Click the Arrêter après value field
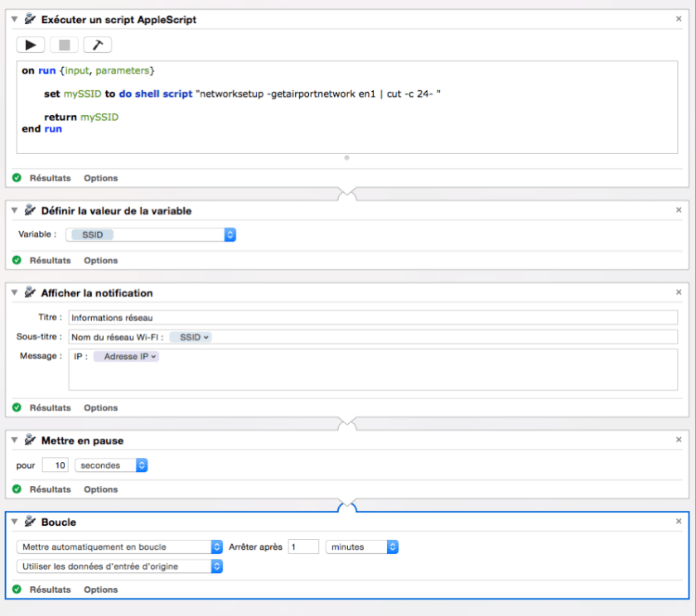Viewport: 696px width, 616px height. pos(303,546)
